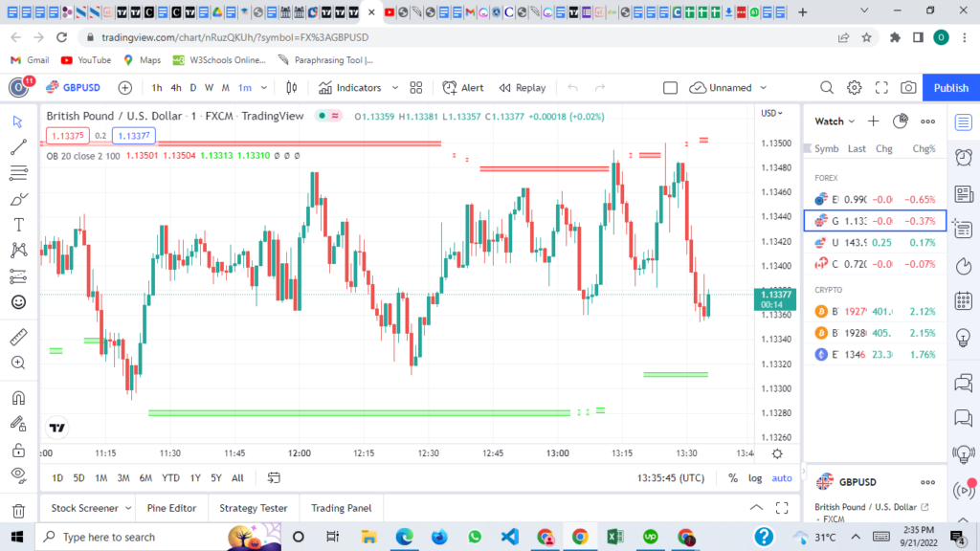The image size is (980, 551).
Task: Select the trend line drawing tool
Action: point(18,146)
